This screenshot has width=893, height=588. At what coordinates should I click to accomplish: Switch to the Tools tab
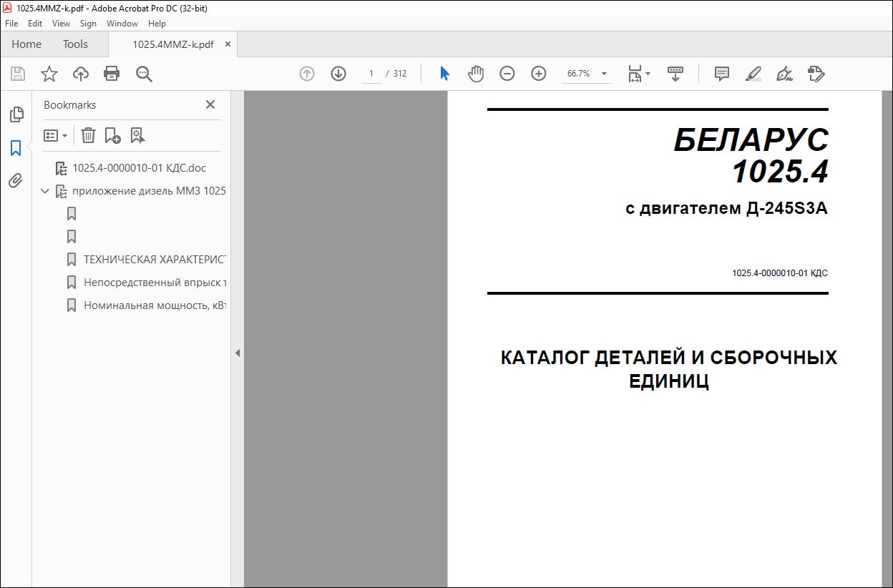tap(75, 44)
